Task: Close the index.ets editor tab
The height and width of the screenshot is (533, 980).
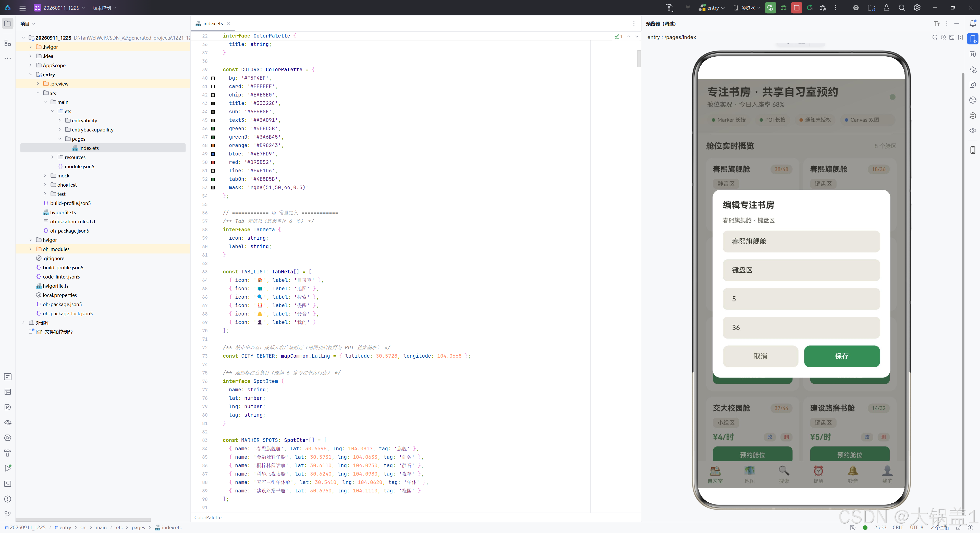Action: click(229, 23)
